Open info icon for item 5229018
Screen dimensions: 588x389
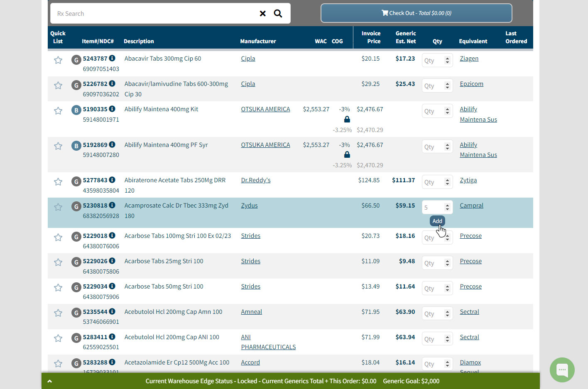click(112, 235)
